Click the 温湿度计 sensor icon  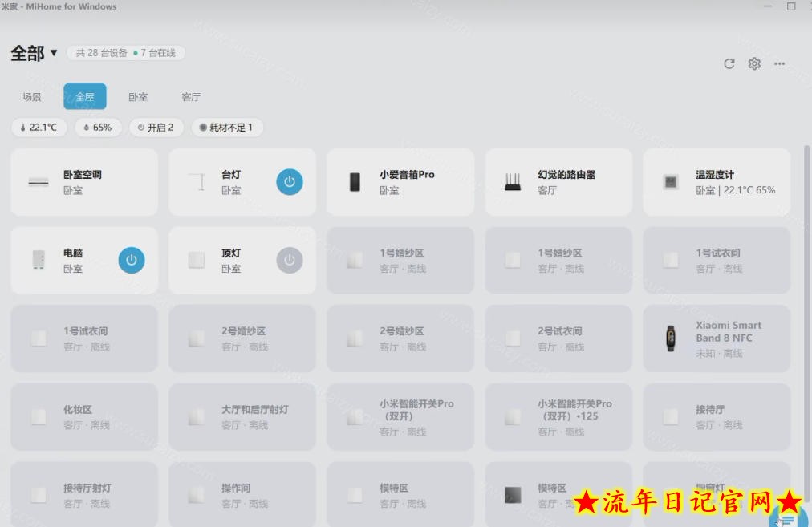(x=671, y=182)
